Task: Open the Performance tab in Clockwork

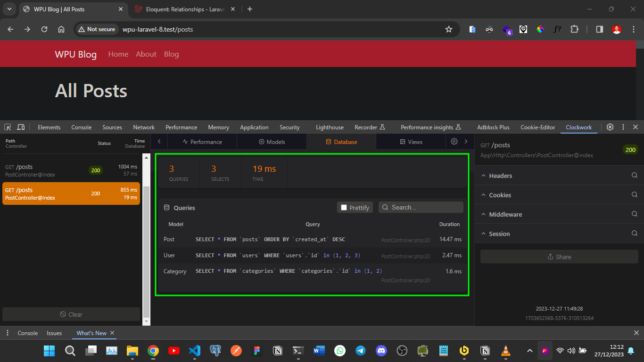Action: pyautogui.click(x=202, y=142)
